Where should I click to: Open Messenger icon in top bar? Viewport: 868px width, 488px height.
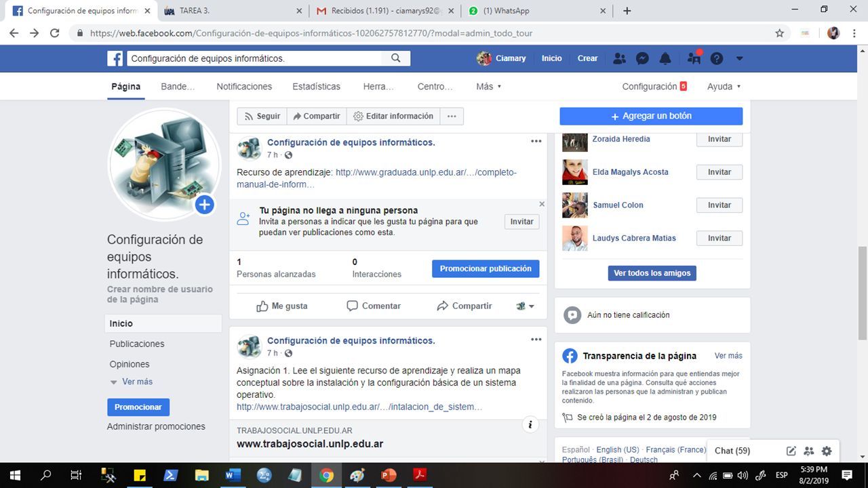click(x=642, y=58)
